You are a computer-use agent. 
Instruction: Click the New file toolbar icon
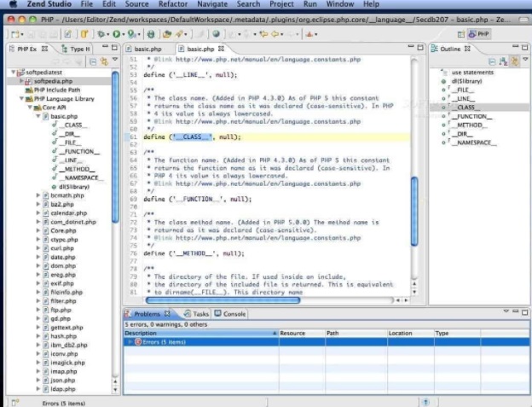[14, 34]
